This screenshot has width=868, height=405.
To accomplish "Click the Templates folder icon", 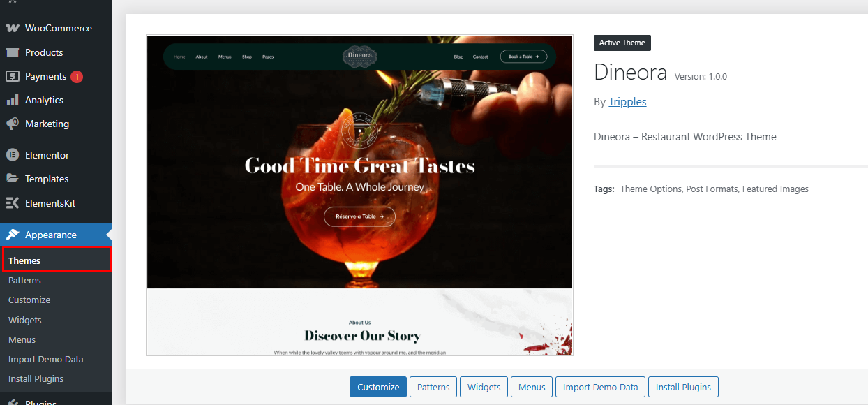I will coord(13,179).
